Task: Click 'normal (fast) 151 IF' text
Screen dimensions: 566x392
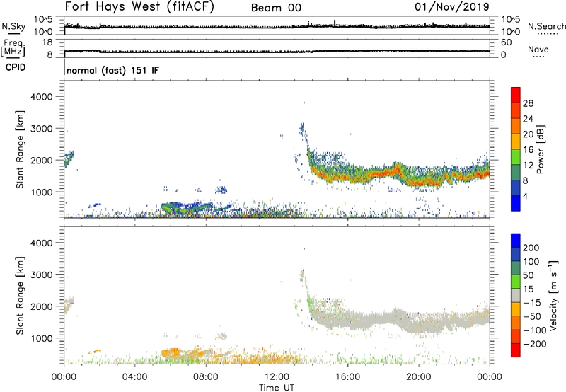Action: click(x=112, y=70)
